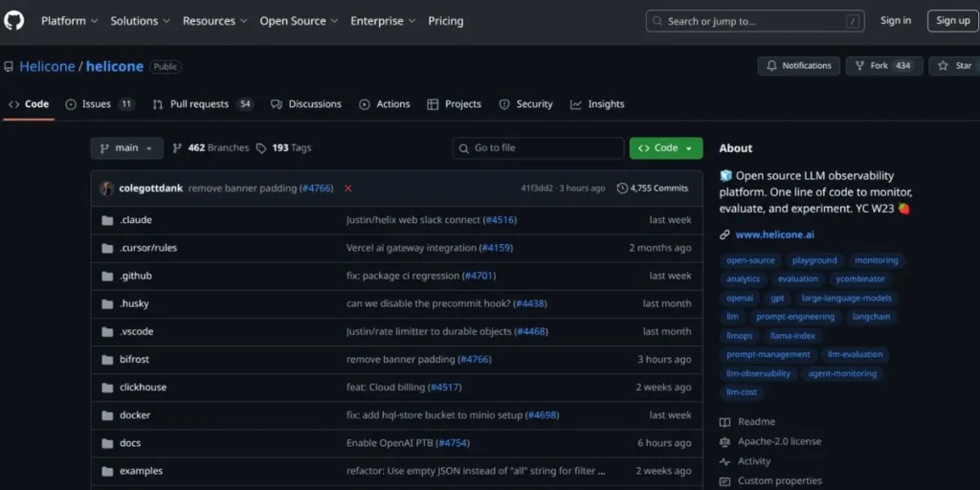Click the tag icon beside 193 Tags

261,148
